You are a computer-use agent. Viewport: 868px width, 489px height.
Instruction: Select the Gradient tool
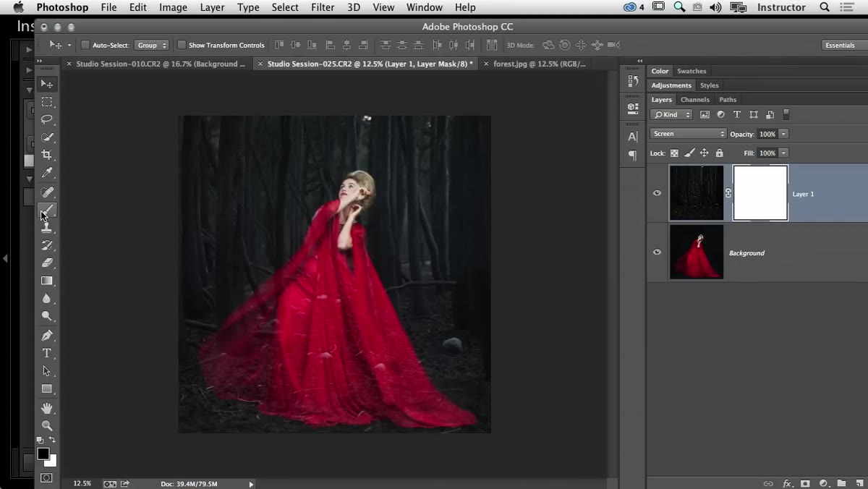47,281
